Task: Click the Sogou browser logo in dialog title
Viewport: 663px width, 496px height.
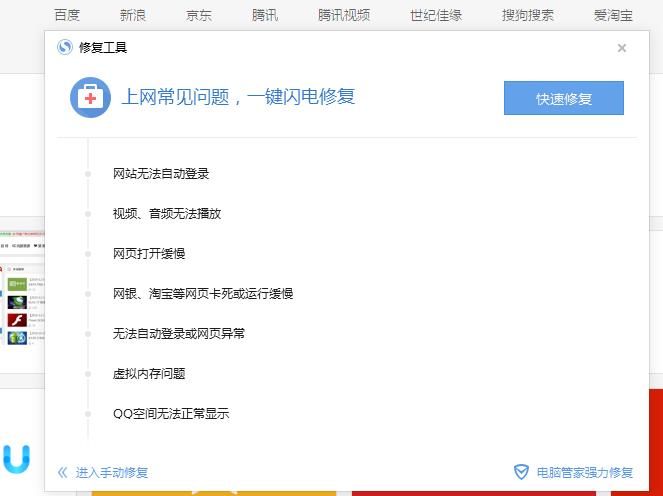Action: [65, 47]
